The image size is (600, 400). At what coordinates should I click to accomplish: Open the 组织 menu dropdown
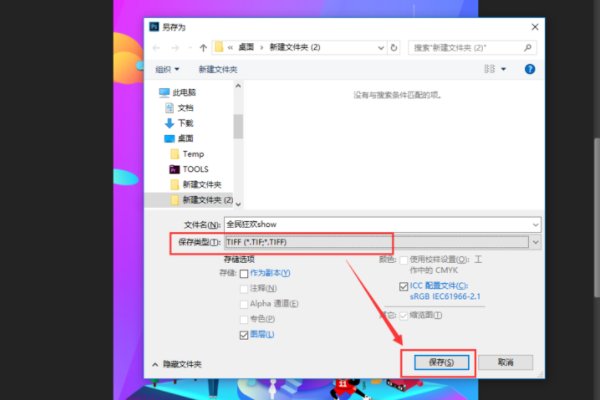[167, 69]
